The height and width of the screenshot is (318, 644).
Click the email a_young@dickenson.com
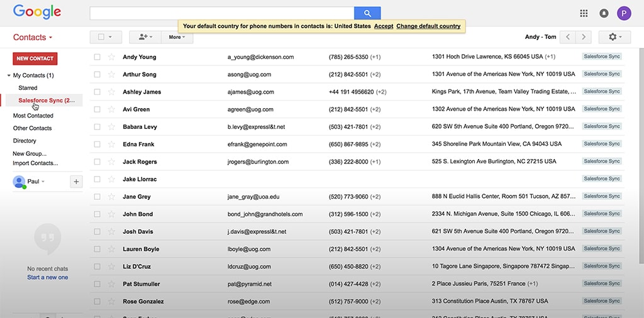[x=260, y=57]
